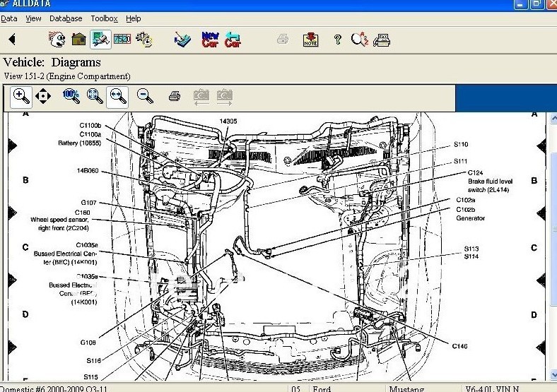Click the 'S113' splice label
This screenshot has width=557, height=392.
(471, 249)
